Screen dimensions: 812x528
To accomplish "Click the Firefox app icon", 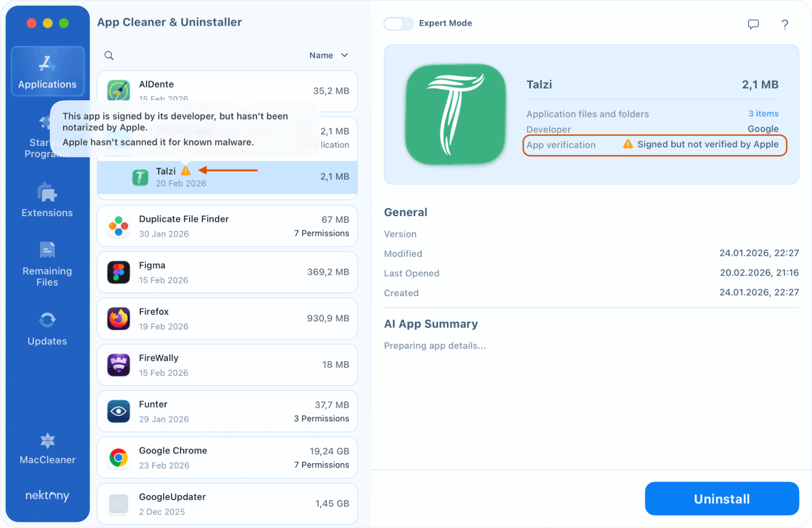I will [118, 318].
